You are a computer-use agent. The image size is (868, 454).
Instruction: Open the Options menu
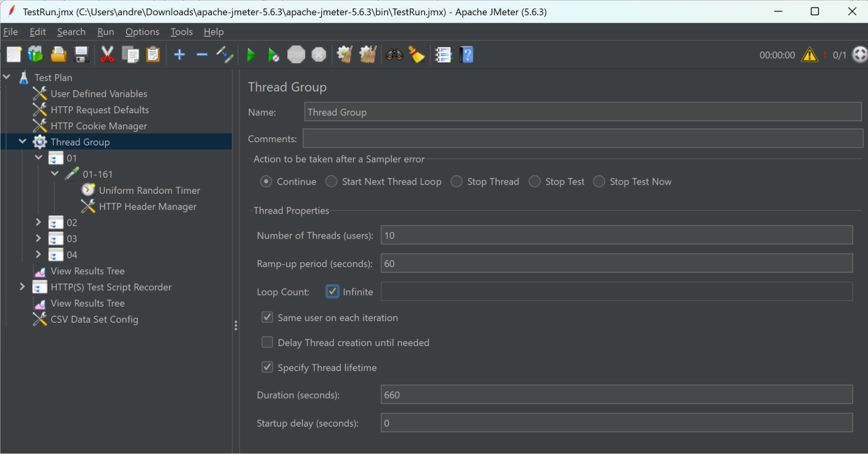[x=142, y=32]
